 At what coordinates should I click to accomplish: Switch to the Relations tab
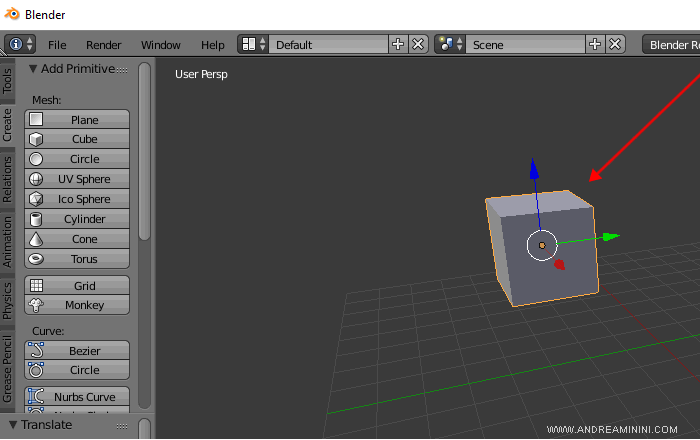point(7,179)
